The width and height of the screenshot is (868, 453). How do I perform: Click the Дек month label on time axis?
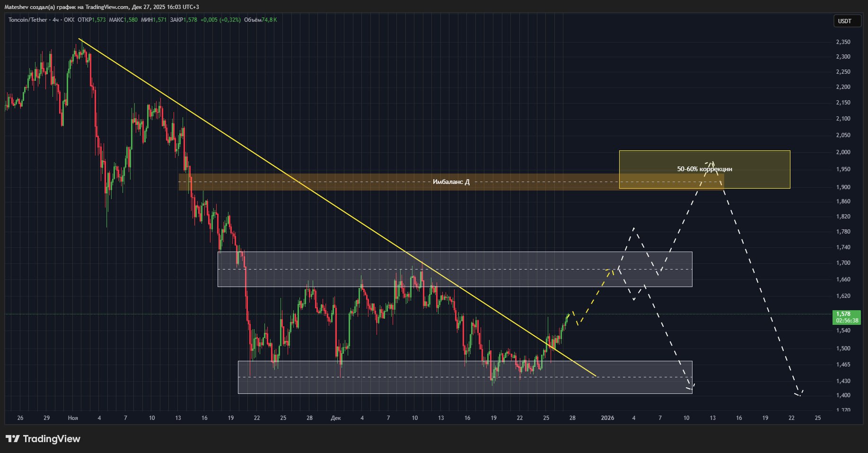[x=336, y=418]
